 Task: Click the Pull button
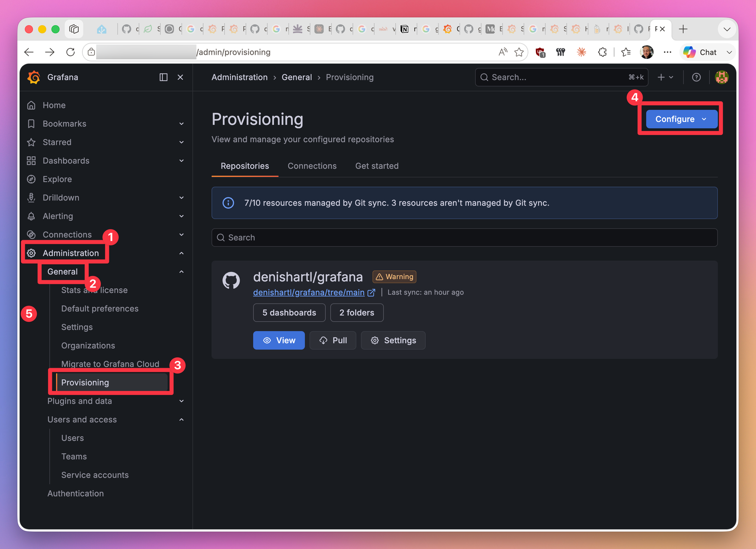(x=333, y=340)
